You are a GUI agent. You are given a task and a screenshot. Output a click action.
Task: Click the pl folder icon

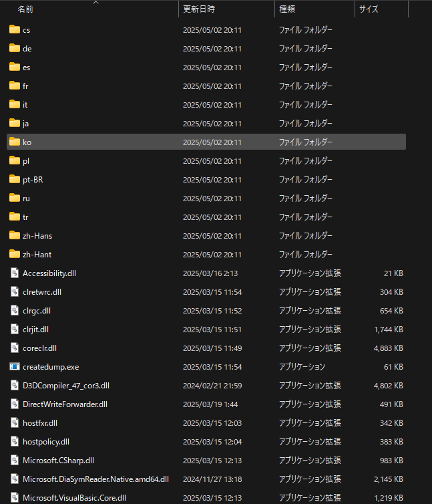point(15,160)
